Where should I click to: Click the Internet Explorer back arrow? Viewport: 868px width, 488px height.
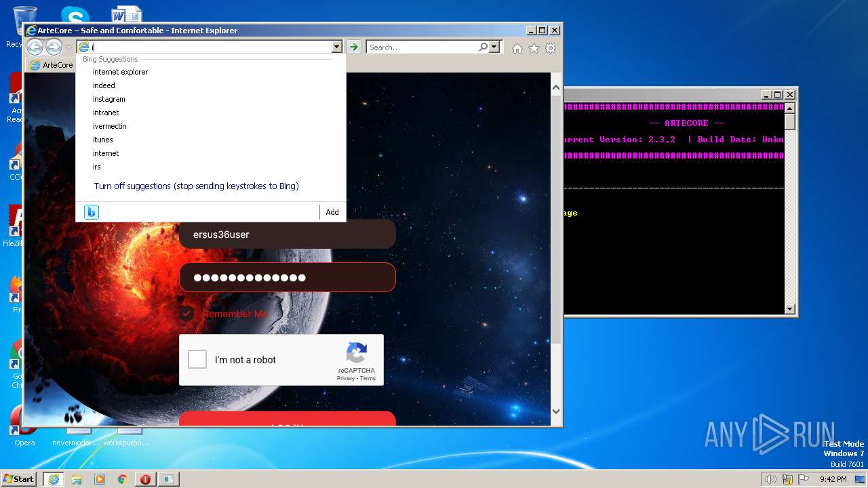coord(35,47)
